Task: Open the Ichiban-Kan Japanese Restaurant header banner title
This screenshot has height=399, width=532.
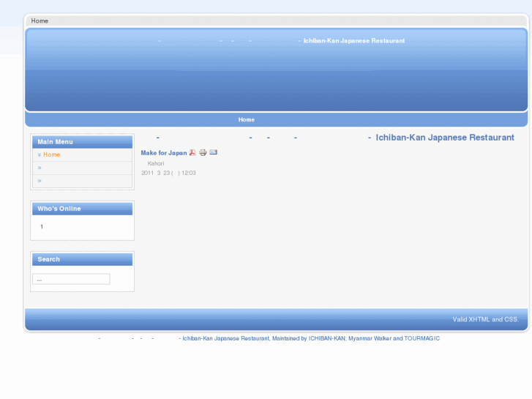Action: [x=354, y=41]
